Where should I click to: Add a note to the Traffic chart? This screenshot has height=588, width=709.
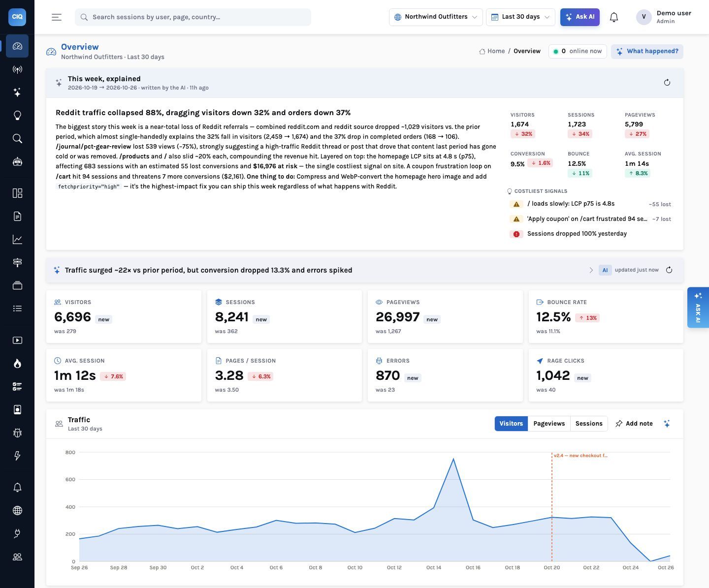[634, 424]
